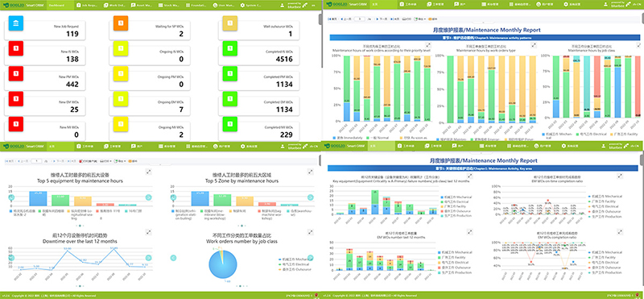The width and height of the screenshot is (644, 299).
Task: Open the New Job Request tile icon
Action: point(15,23)
